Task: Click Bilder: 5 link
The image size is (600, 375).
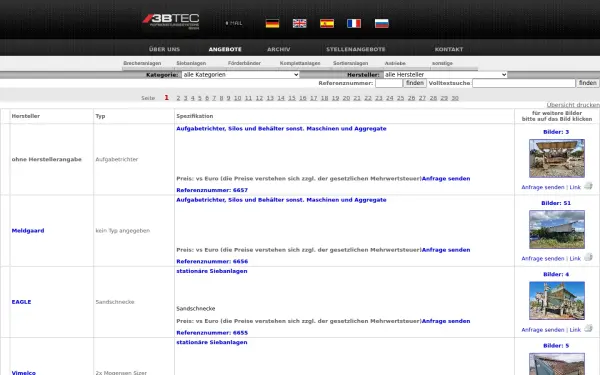Action: click(556, 346)
